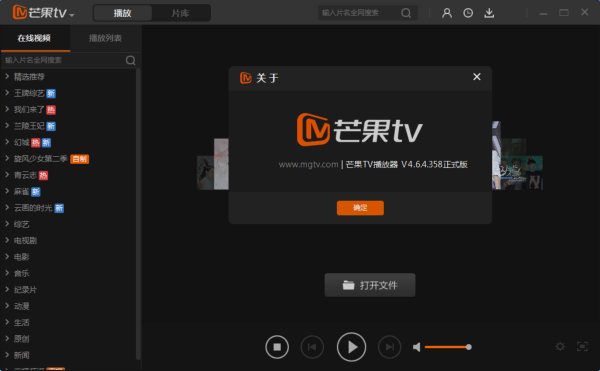The width and height of the screenshot is (600, 371).
Task: Expand the 王牌综艺 category
Action: click(x=7, y=93)
